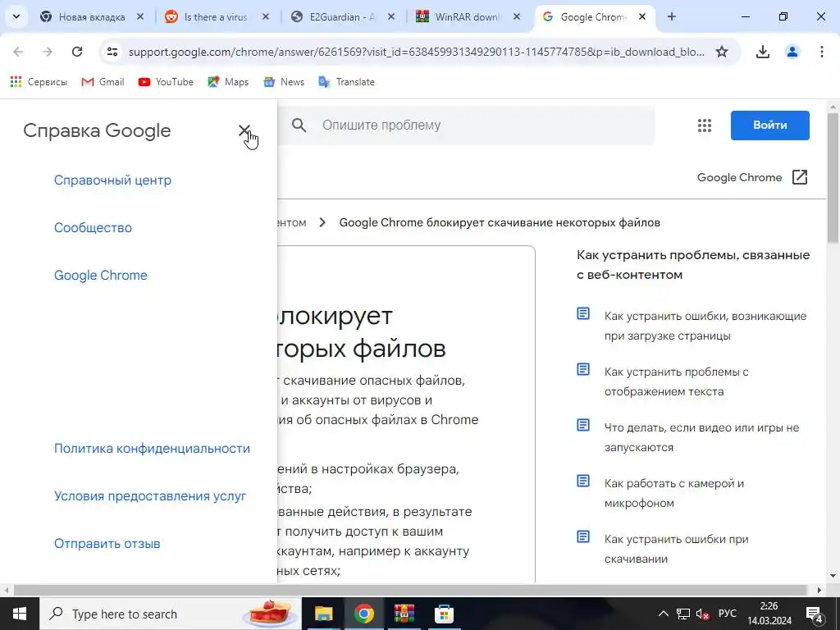Click the Войти sign-in button
The height and width of the screenshot is (630, 840).
tap(769, 126)
